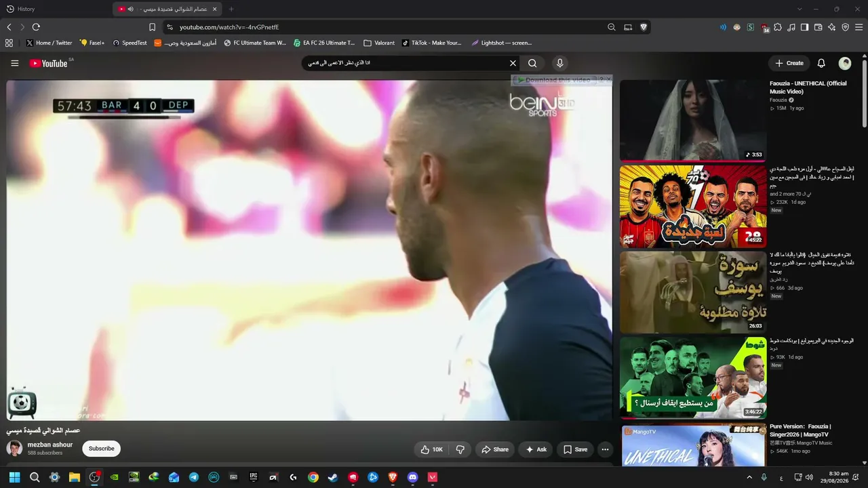The image size is (868, 488).
Task: Open YouTube notifications bell
Action: click(x=821, y=63)
